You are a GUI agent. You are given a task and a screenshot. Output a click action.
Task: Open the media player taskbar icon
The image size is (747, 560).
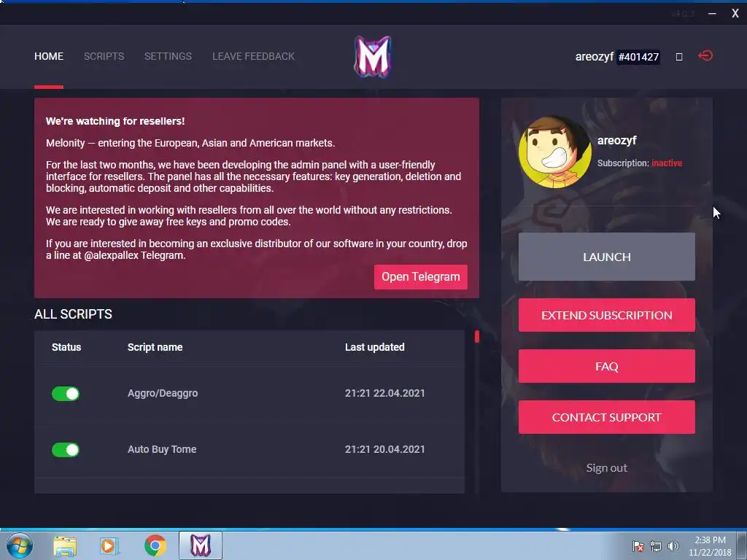[x=109, y=545]
